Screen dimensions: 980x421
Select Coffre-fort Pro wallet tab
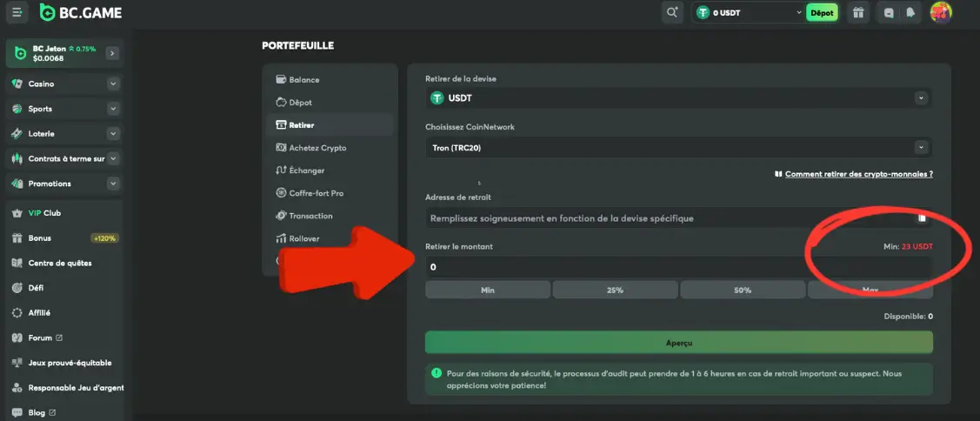click(330, 193)
